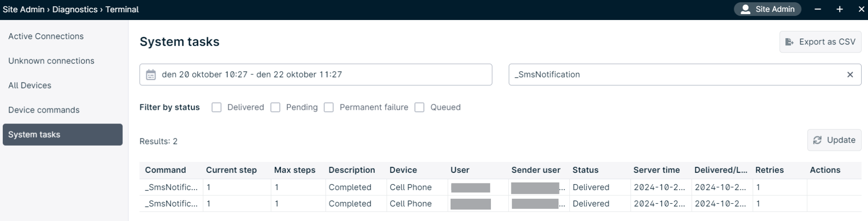Screen dimensions: 868x221
Task: Sort table by Status column header
Action: [585, 170]
